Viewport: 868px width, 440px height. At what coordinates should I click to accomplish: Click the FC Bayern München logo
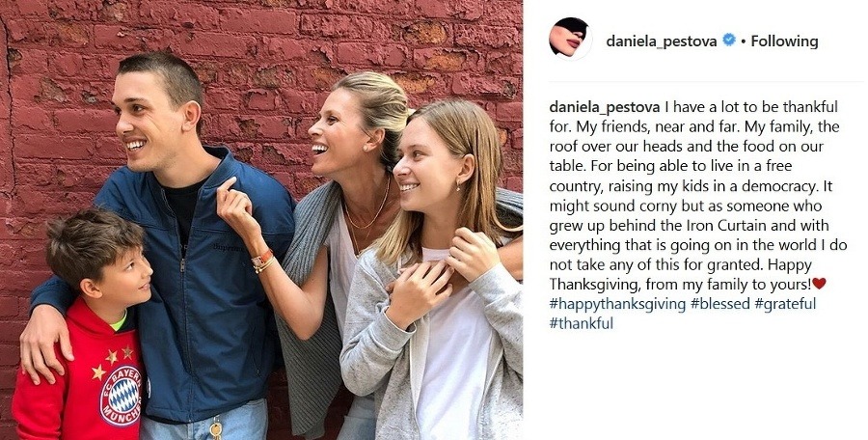(x=122, y=396)
